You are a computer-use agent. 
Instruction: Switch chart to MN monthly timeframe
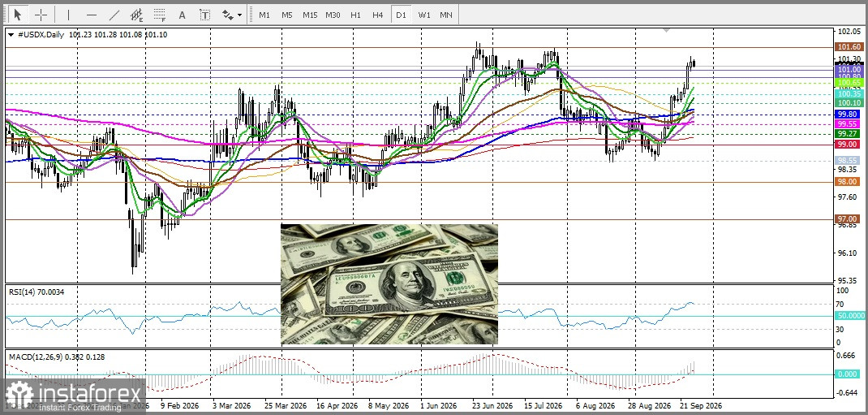pos(446,15)
